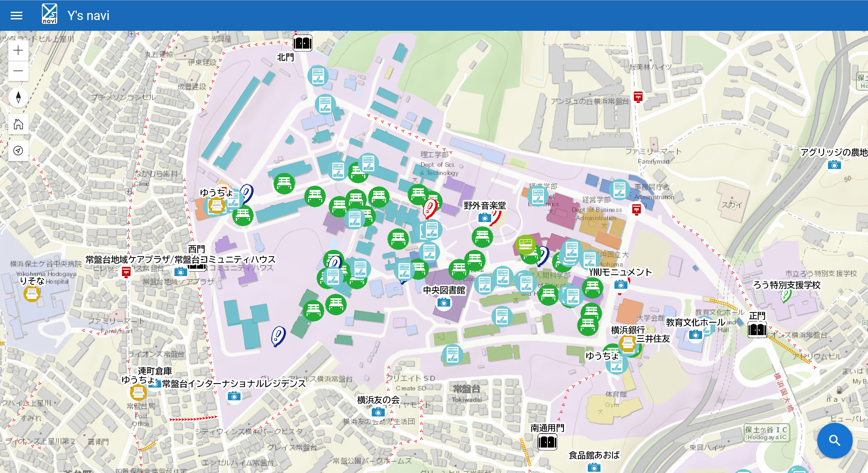Click the 常盤台 Tokiwadai district label
The width and height of the screenshot is (868, 473).
(x=467, y=394)
